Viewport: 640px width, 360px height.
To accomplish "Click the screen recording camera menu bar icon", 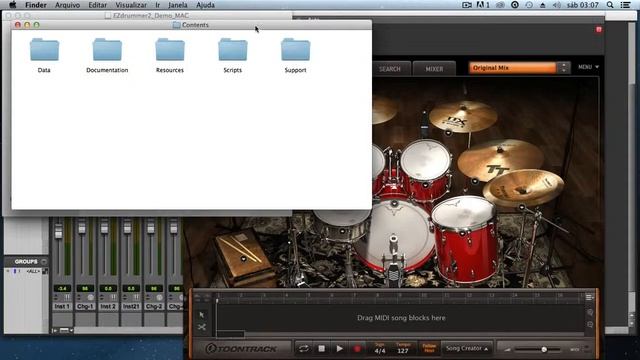I will tap(467, 5).
